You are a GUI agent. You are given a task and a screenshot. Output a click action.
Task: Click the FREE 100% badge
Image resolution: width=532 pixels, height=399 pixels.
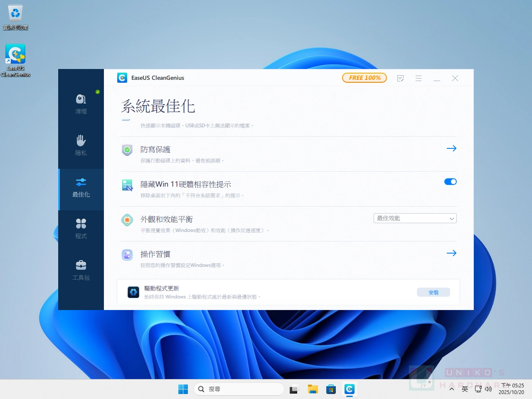pyautogui.click(x=365, y=78)
